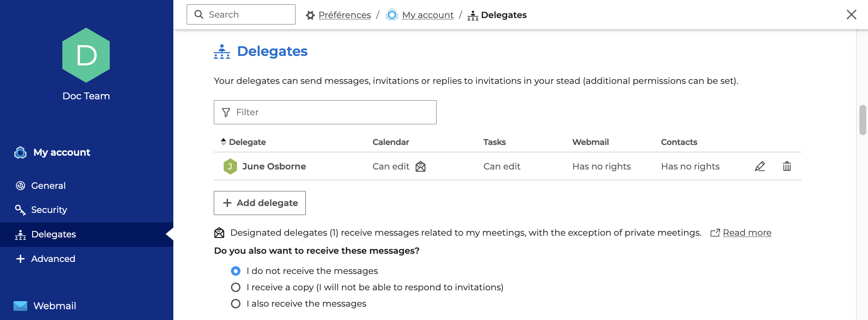Click the envelope icon beside Calendar Can edit
The image size is (868, 320).
(420, 166)
